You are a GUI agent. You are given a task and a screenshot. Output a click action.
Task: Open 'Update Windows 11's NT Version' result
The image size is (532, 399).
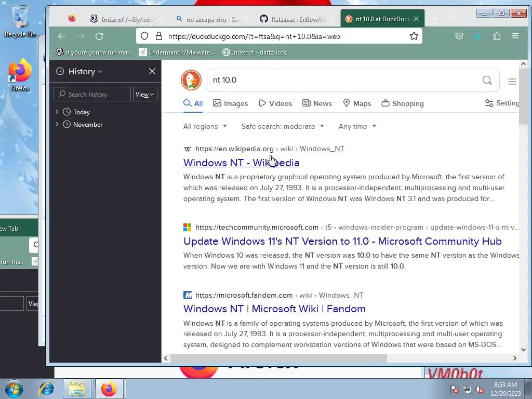342,241
